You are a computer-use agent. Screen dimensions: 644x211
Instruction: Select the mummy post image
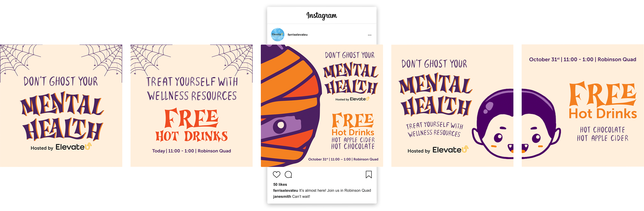pyautogui.click(x=322, y=106)
